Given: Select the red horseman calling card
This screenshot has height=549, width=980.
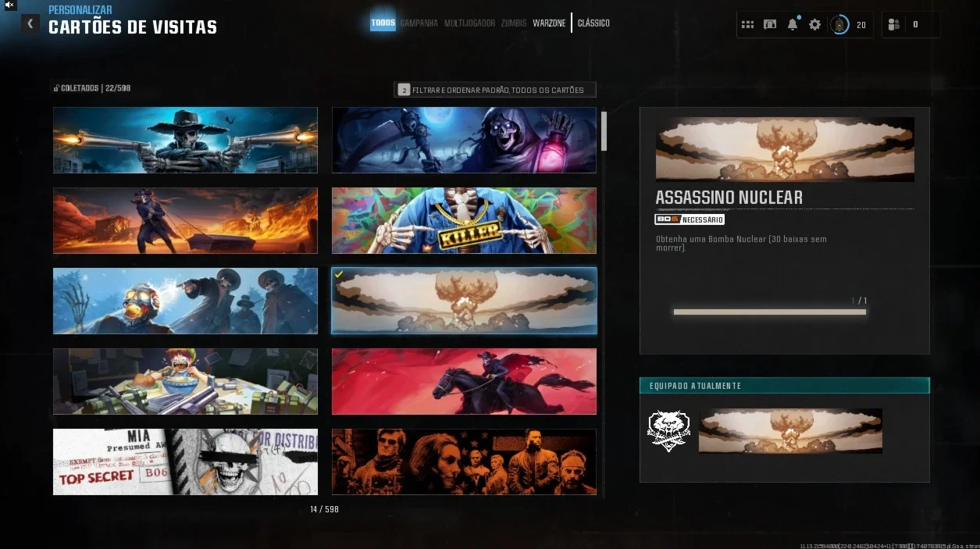Looking at the screenshot, I should 464,381.
